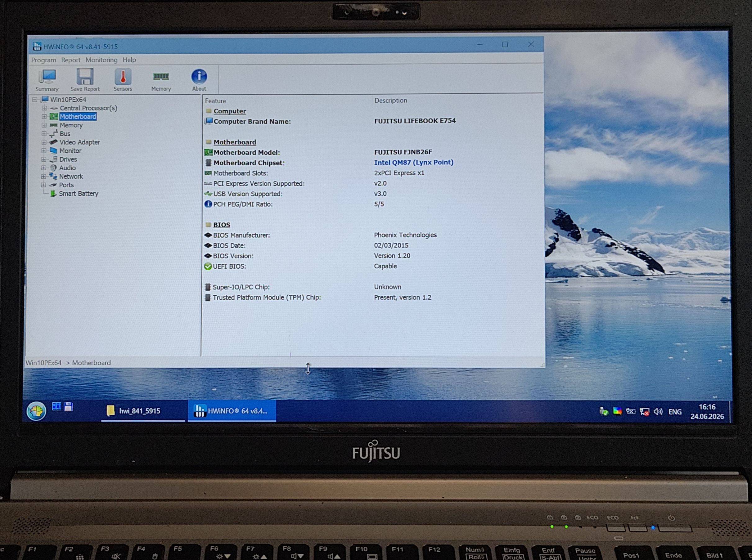752x560 pixels.
Task: Expand the Video Adapter node
Action: pos(44,142)
